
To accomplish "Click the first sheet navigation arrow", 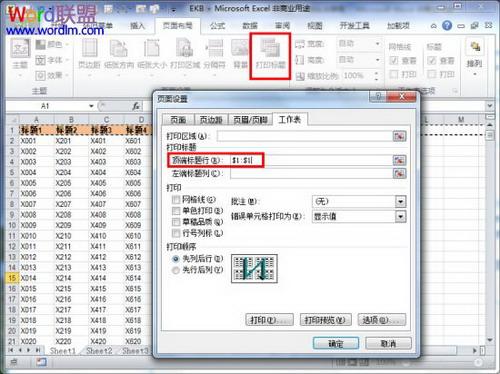I will coord(11,350).
